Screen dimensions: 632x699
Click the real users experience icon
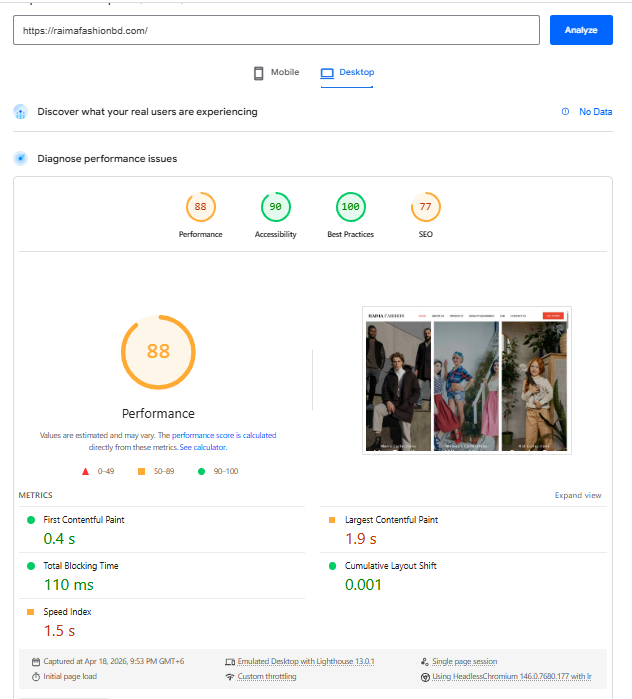(x=20, y=112)
